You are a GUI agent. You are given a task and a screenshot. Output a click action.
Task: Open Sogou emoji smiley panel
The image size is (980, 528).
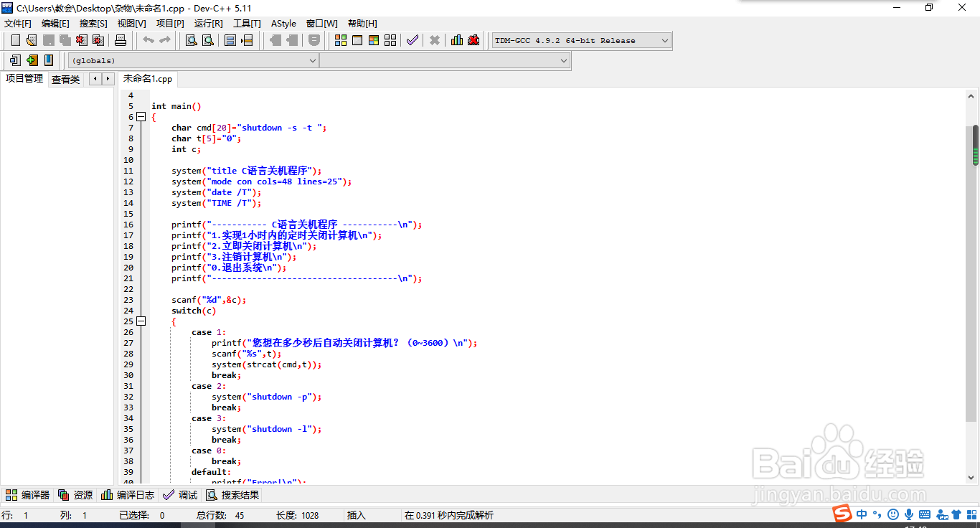[x=893, y=514]
